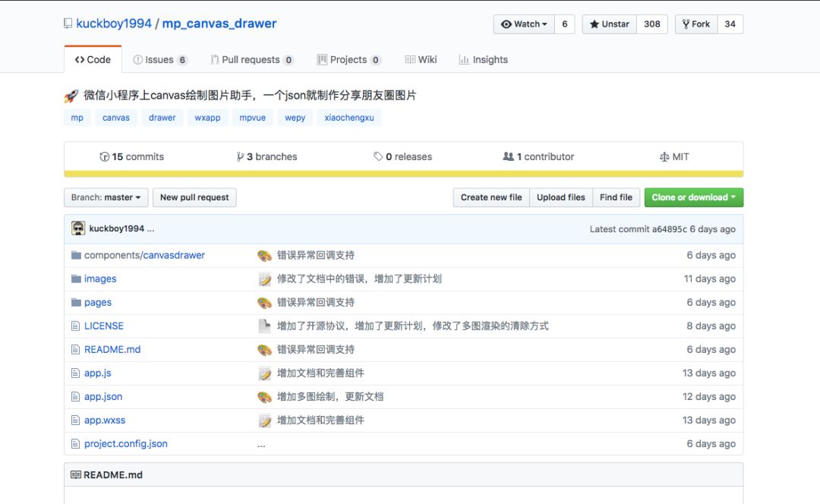The height and width of the screenshot is (504, 820).
Task: Click file icon next to app.wxss
Action: [75, 421]
